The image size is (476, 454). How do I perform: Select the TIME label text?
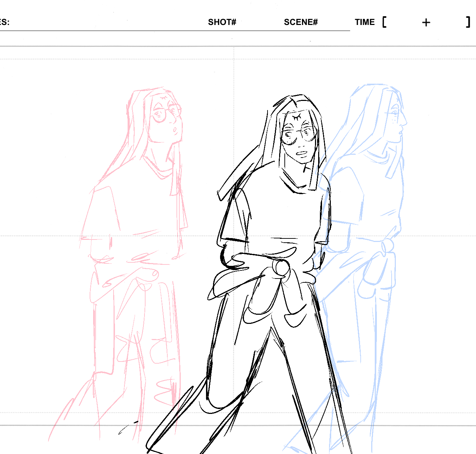pos(365,22)
